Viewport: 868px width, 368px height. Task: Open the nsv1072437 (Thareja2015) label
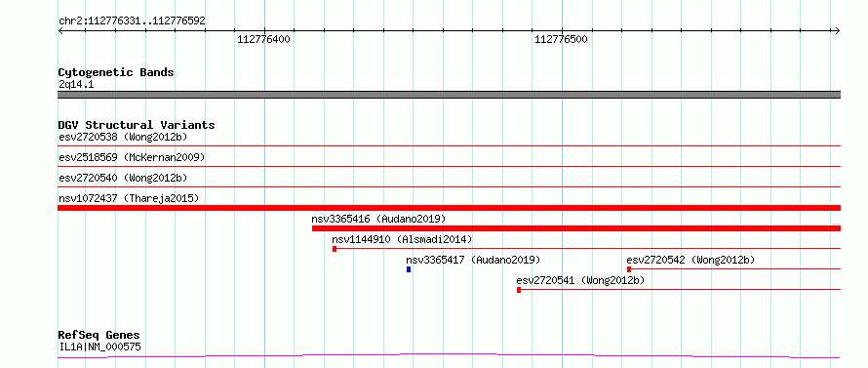129,198
